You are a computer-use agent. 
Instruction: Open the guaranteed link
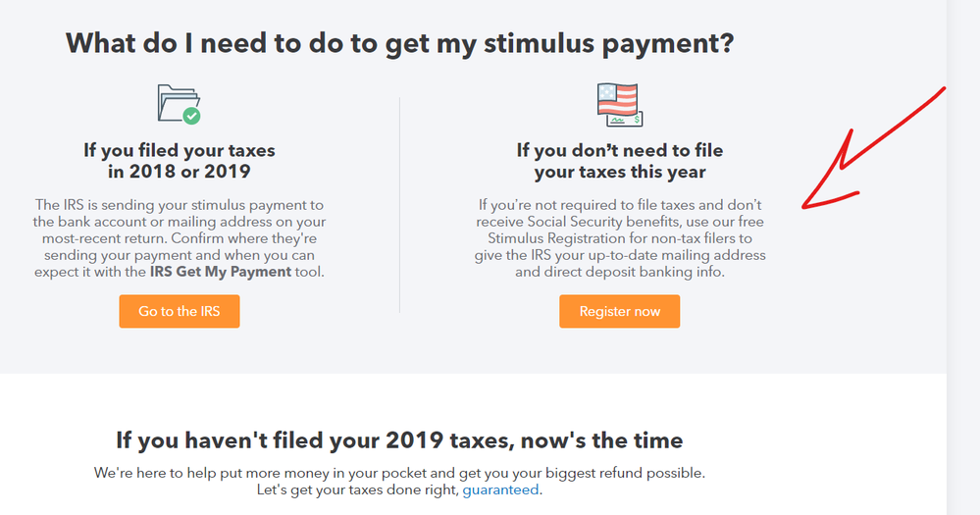[x=500, y=489]
